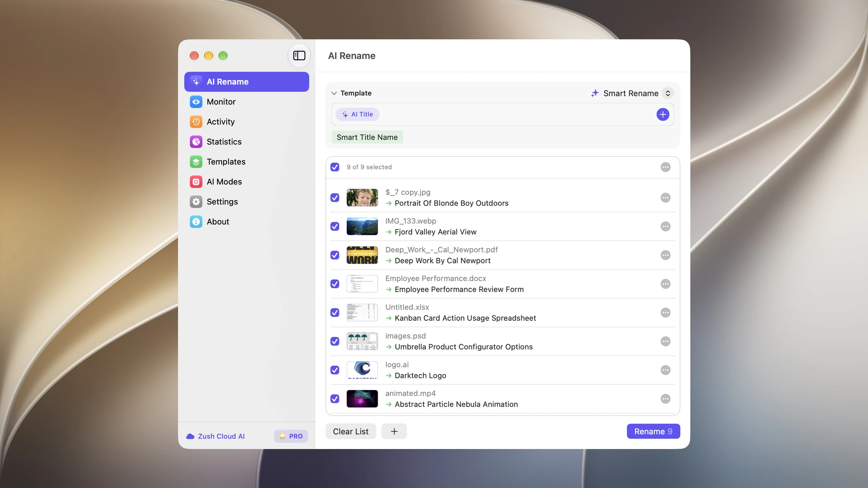
Task: Uncheck the IMG_133.webp file checkbox
Action: coord(335,226)
